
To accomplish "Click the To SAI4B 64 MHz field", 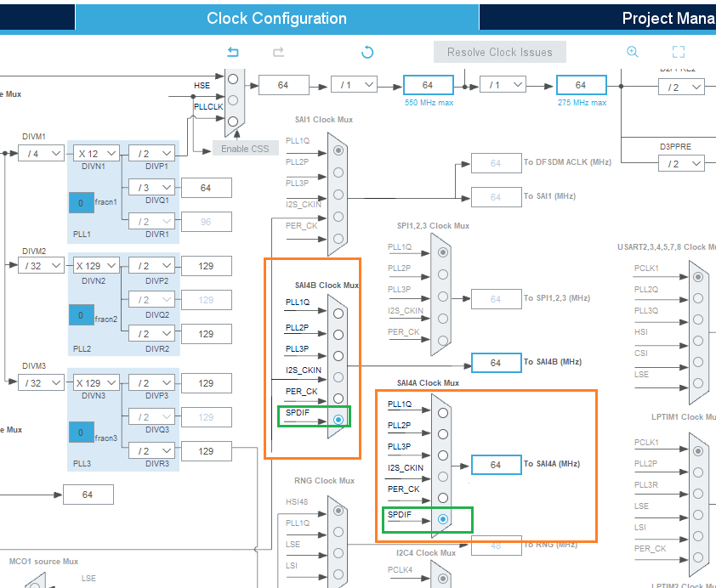I will 497,363.
